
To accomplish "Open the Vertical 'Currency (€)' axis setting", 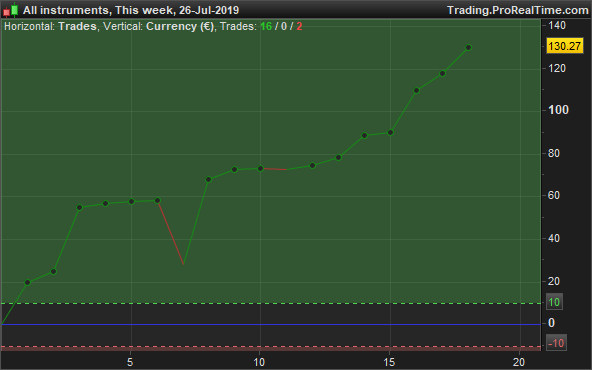I will click(x=180, y=26).
